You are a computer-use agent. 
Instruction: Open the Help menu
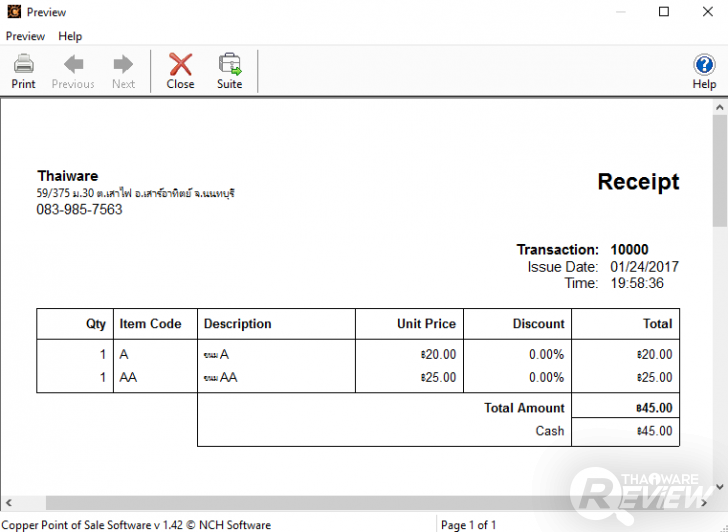pos(70,36)
